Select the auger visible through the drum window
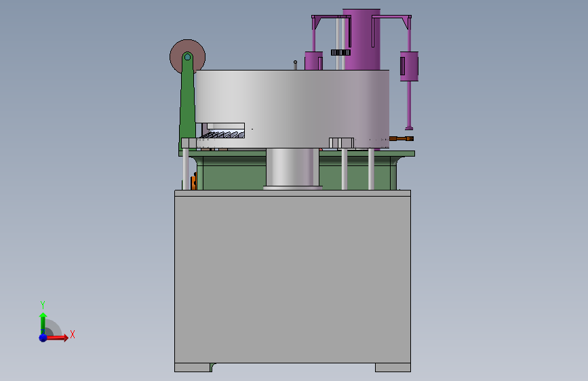The image size is (588, 381). pyautogui.click(x=224, y=135)
